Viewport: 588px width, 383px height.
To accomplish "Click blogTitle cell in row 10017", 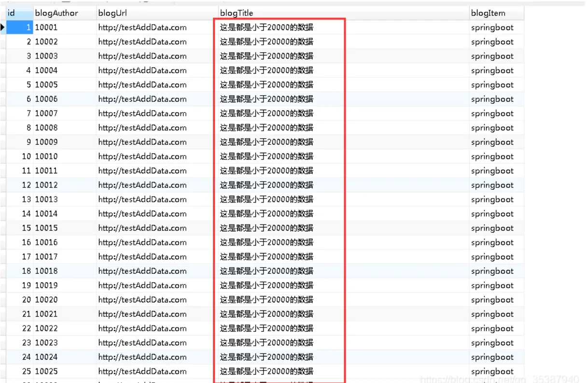I will 343,257.
